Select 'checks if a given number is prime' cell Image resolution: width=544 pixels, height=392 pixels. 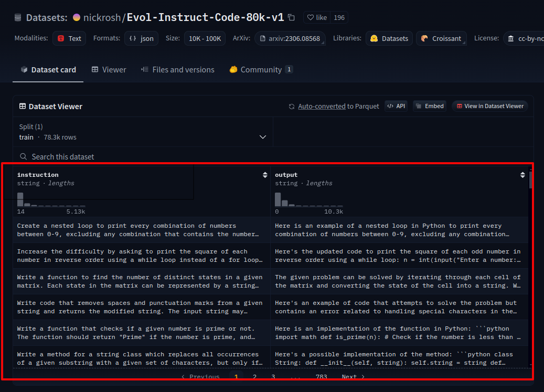pyautogui.click(x=142, y=333)
